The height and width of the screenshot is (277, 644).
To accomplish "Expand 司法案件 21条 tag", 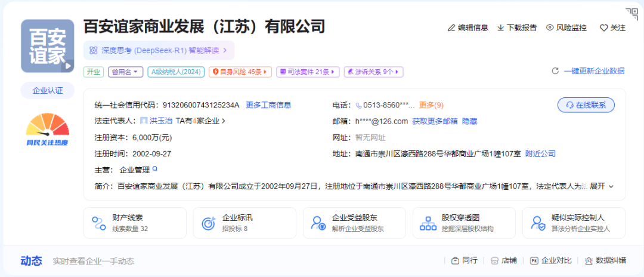I will click(308, 72).
